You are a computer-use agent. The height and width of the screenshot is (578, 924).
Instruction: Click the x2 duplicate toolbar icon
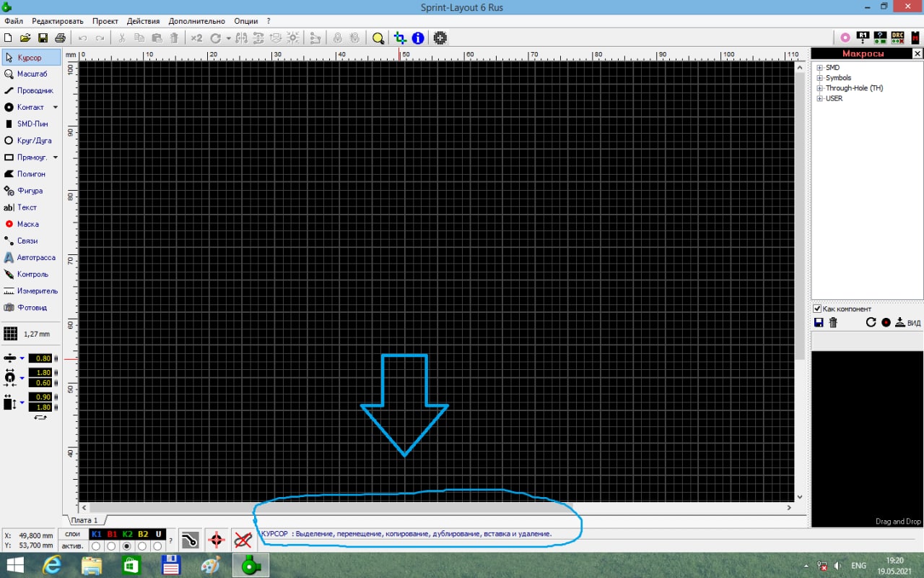pyautogui.click(x=196, y=38)
